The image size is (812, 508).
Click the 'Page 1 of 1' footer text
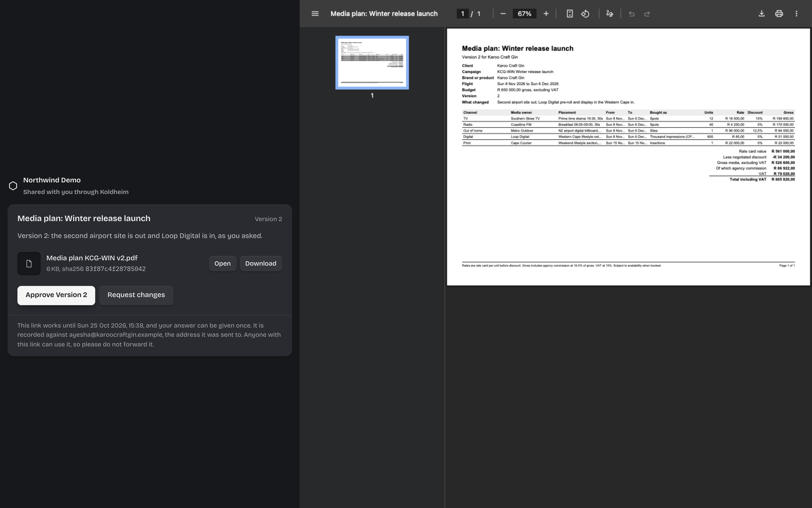coord(787,265)
